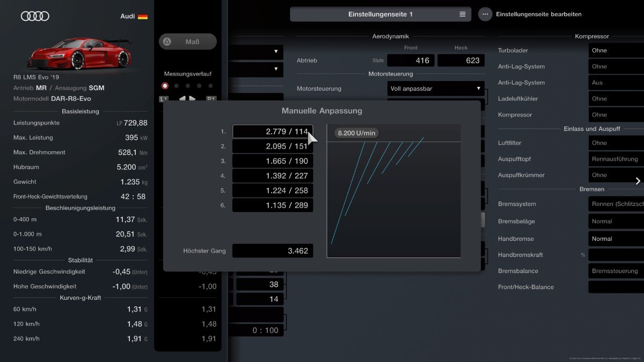Click the triangle icon on the Maß button
Screen dimensions: 644x362
click(167, 41)
